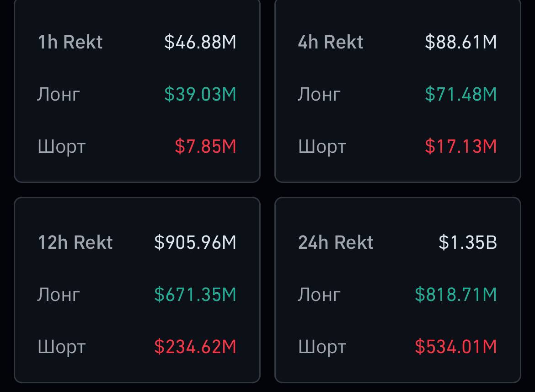
Task: Select the 4h Rekt total $88.61M
Action: coord(461,42)
